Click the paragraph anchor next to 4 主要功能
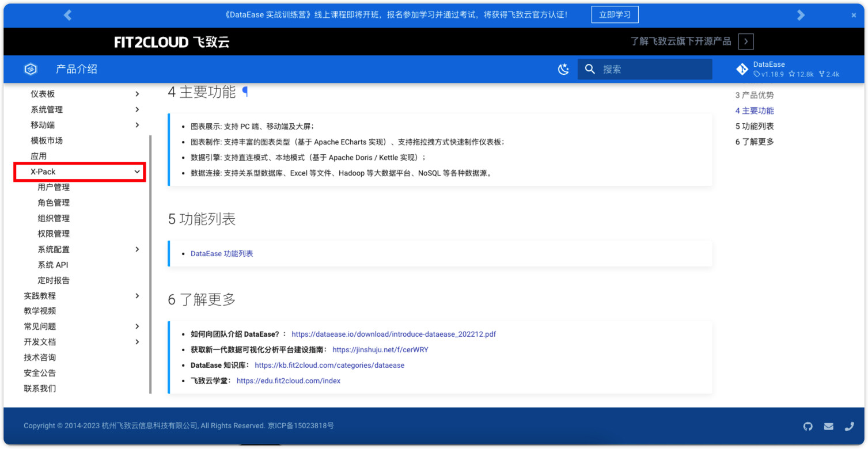Screen dimensions: 868x449 [x=245, y=92]
